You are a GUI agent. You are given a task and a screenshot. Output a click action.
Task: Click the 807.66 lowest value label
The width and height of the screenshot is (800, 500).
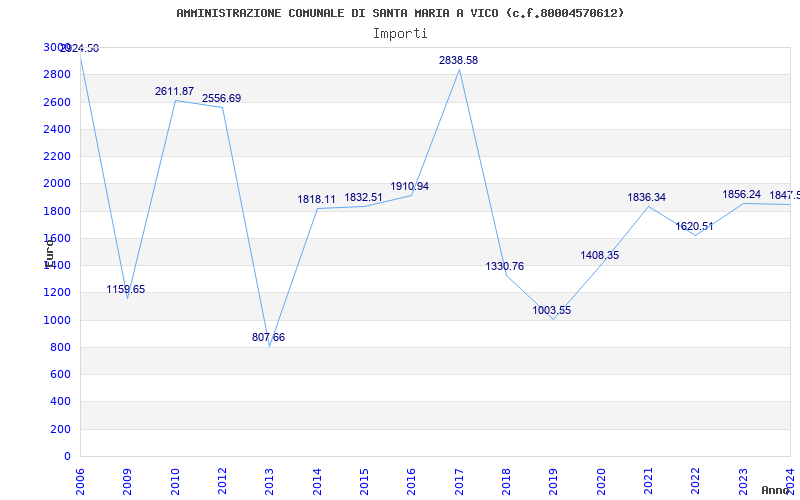point(268,337)
